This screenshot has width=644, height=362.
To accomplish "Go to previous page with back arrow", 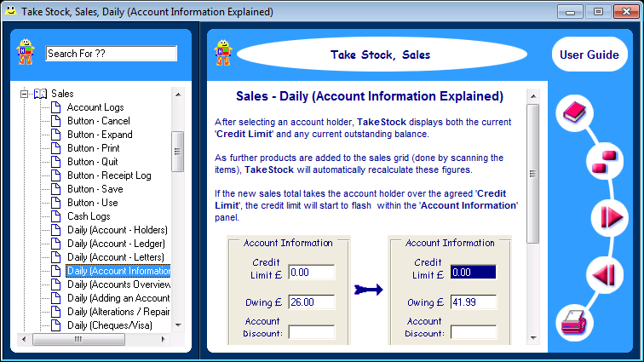I will (x=604, y=274).
